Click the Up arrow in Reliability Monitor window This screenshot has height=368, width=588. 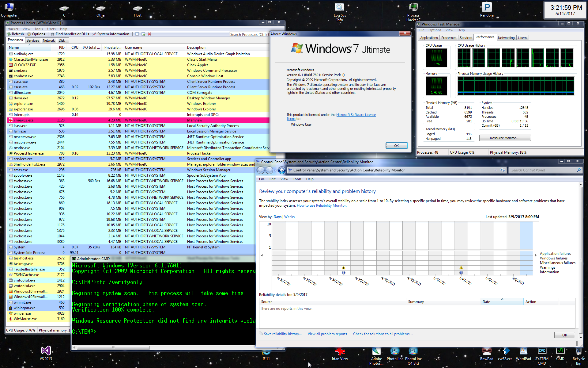coord(282,170)
